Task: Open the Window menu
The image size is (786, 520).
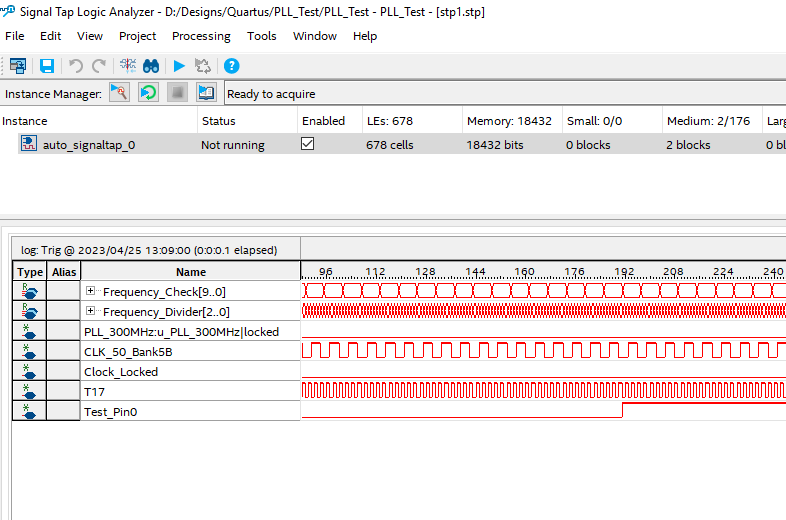Action: click(x=315, y=36)
